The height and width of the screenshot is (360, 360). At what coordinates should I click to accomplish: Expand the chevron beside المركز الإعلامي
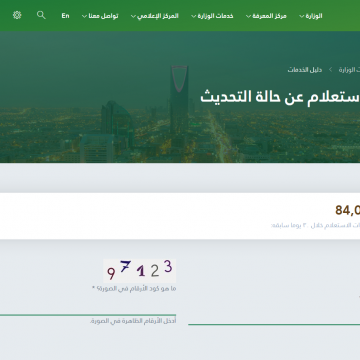click(133, 16)
